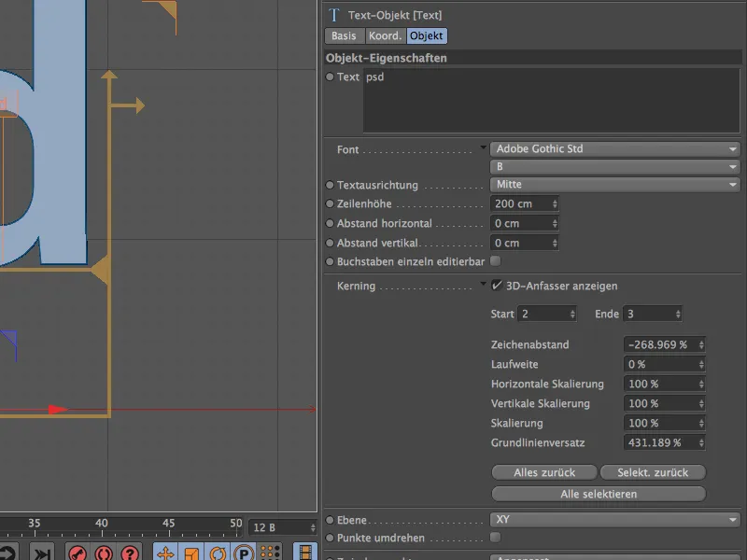Toggle the Abstand vertikal animation dot
The width and height of the screenshot is (747, 560).
pyautogui.click(x=330, y=243)
